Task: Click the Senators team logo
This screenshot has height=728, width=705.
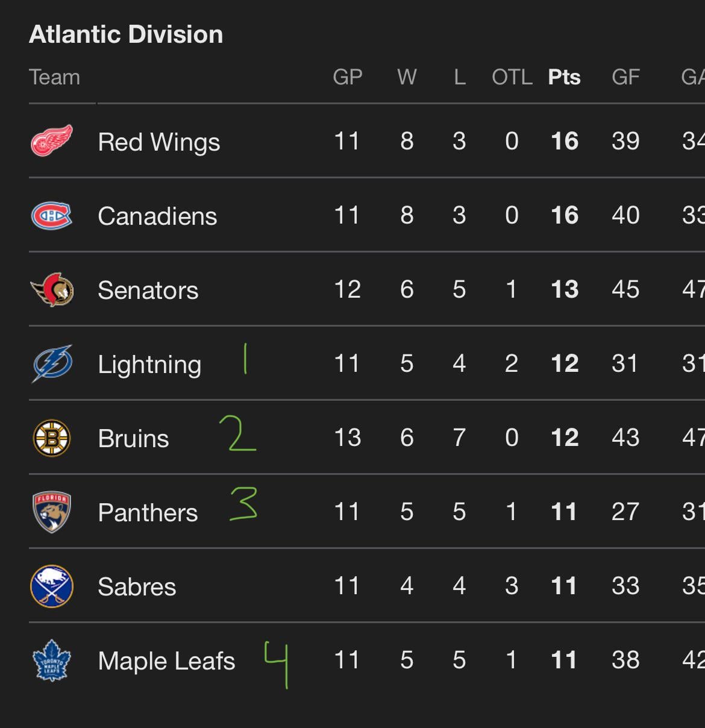Action: (52, 290)
